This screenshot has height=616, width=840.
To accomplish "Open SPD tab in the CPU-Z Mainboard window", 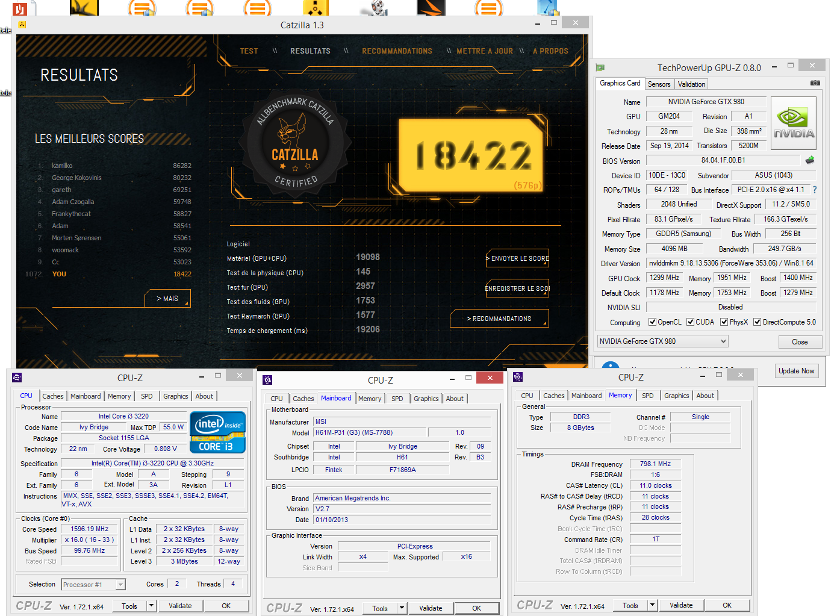I will tap(397, 399).
